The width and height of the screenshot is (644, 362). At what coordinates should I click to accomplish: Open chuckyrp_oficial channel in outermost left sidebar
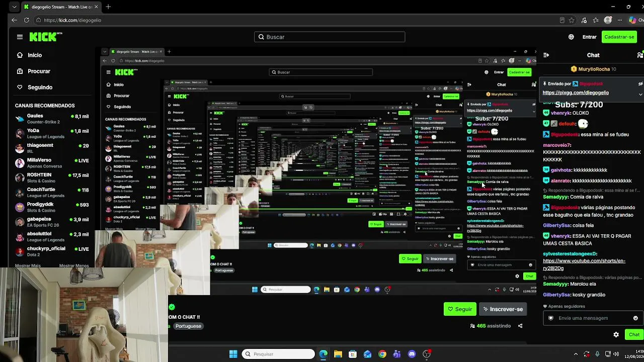click(52, 251)
